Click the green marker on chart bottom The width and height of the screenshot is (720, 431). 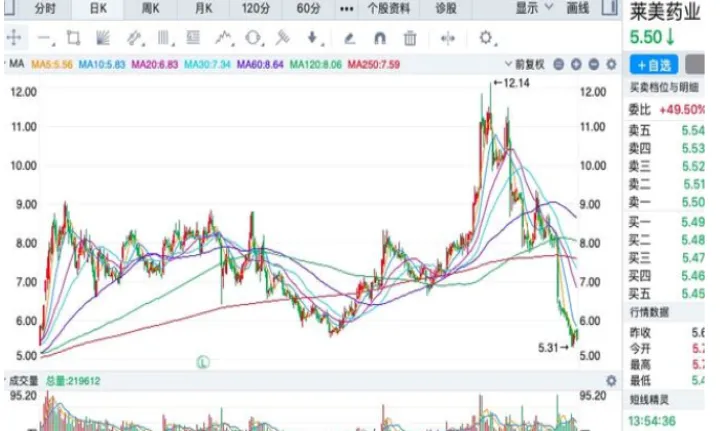(x=202, y=361)
